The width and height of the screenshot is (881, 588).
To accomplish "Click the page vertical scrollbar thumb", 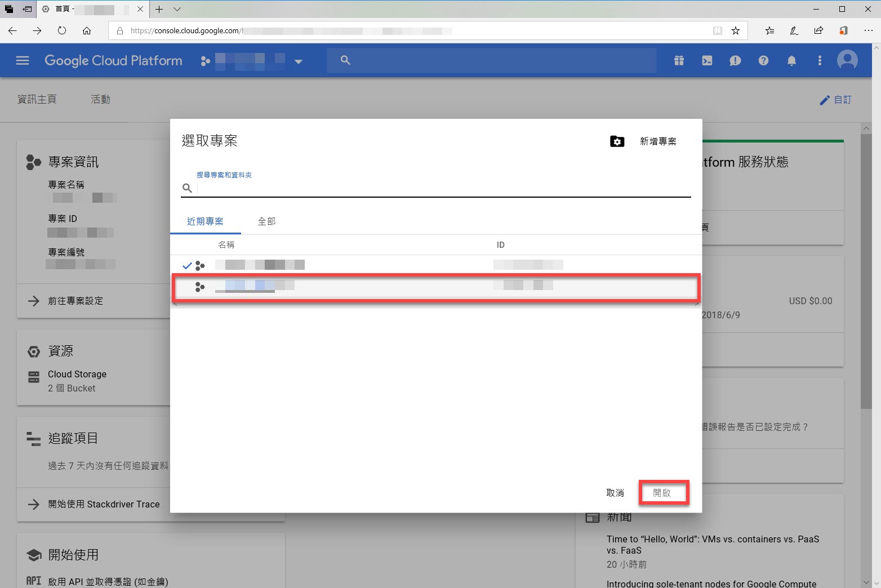I will point(866,271).
